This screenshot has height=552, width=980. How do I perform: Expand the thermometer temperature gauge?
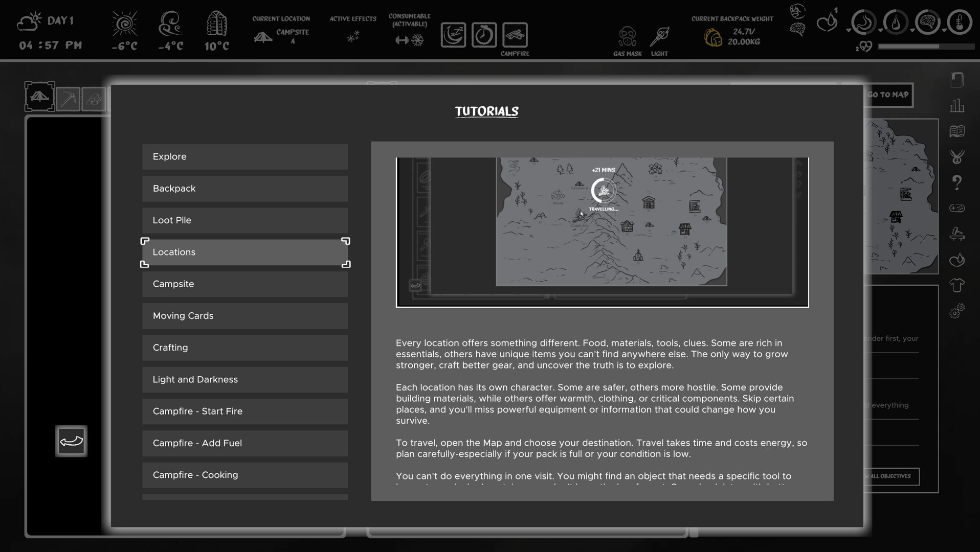[x=959, y=23]
